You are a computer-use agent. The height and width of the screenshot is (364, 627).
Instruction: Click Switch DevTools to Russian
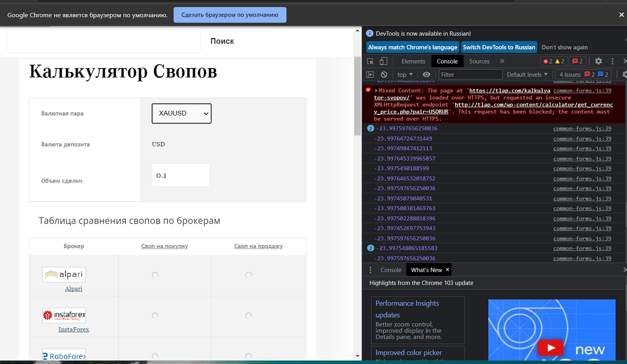coord(499,47)
